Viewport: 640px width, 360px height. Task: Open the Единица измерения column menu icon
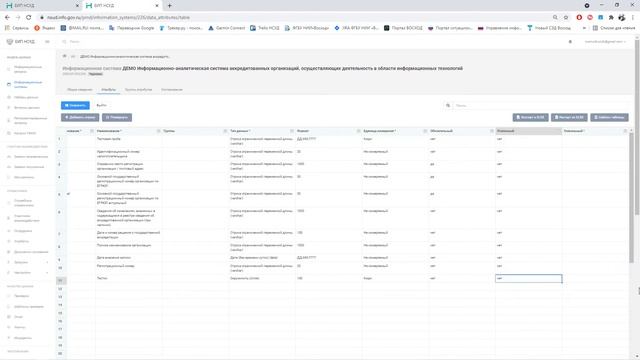point(425,131)
